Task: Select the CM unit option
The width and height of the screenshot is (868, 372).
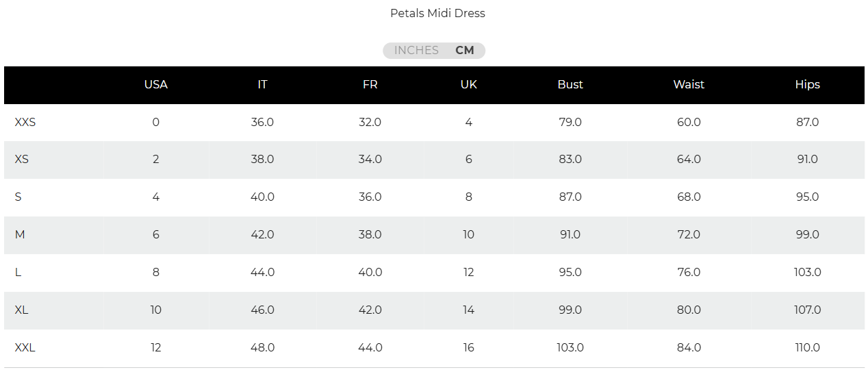Action: click(465, 51)
